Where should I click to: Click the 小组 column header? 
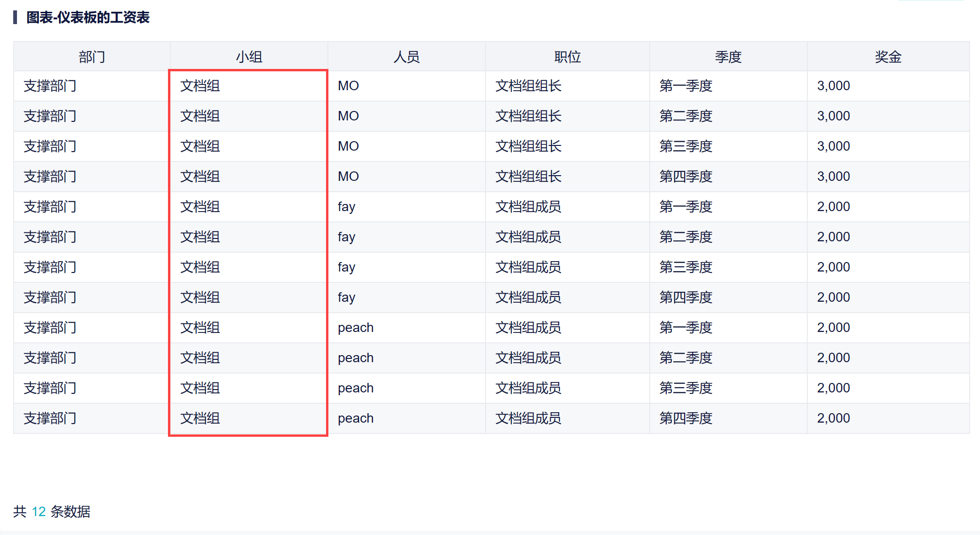pos(249,57)
